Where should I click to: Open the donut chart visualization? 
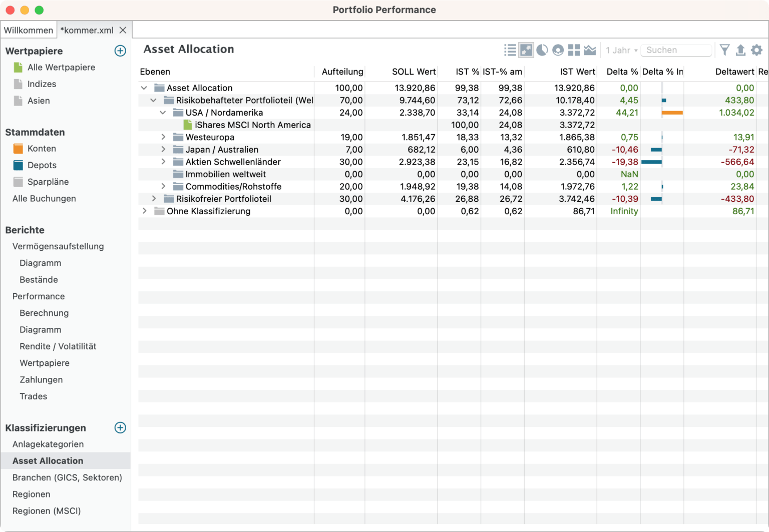pos(558,50)
